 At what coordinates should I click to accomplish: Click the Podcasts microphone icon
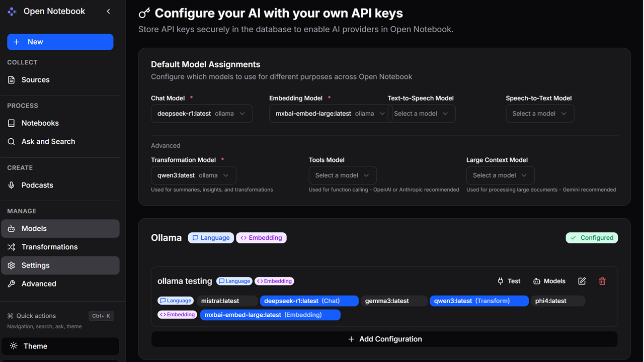pos(12,185)
